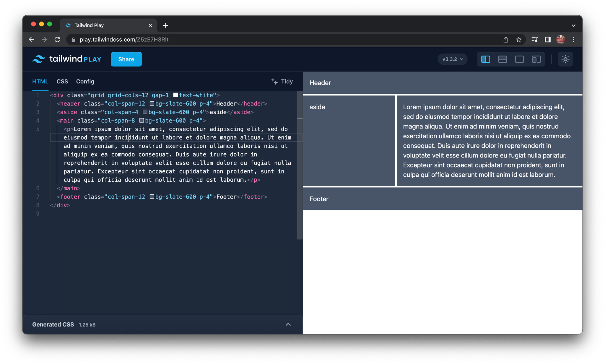This screenshot has height=364, width=605.
Task: Open the v3.3.2 version dropdown
Action: (452, 59)
